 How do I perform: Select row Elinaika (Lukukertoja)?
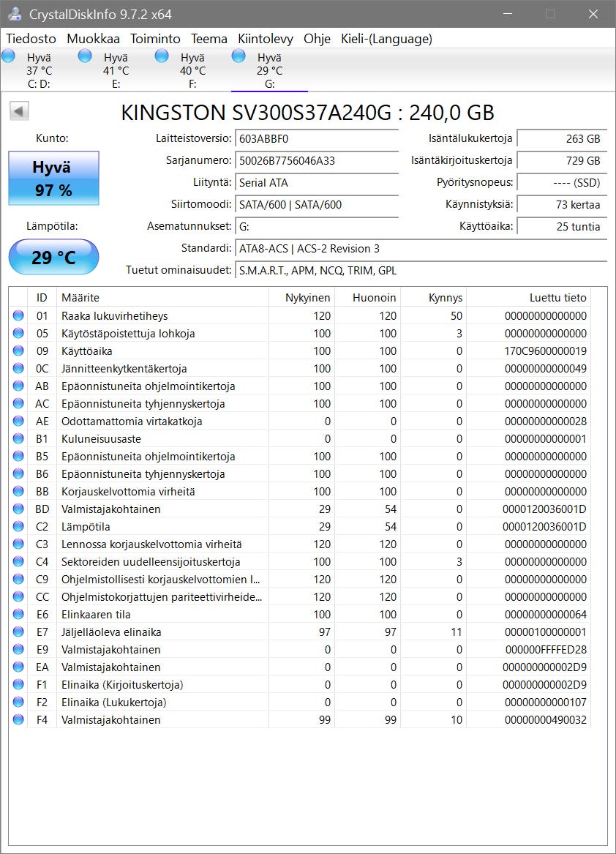point(299,702)
